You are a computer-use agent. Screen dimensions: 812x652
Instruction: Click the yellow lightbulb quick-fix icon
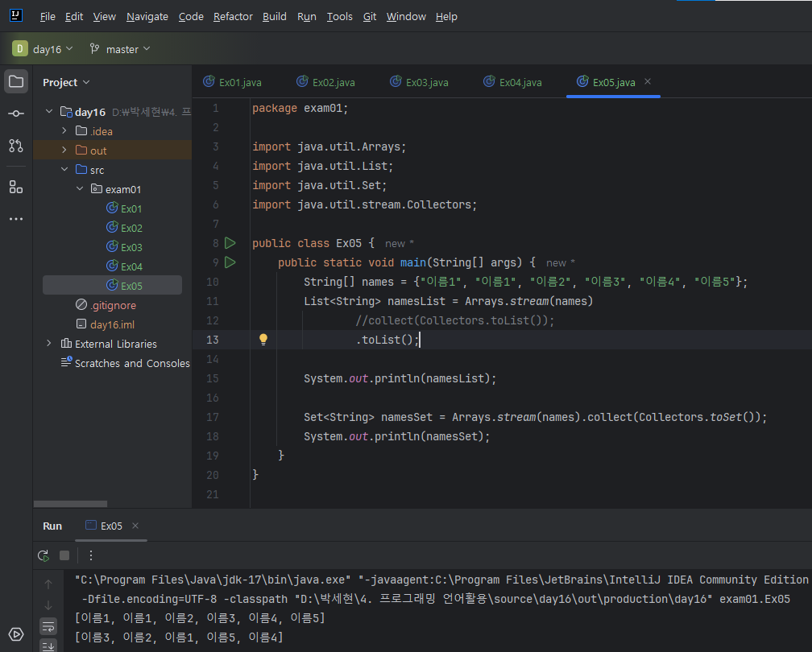(263, 340)
